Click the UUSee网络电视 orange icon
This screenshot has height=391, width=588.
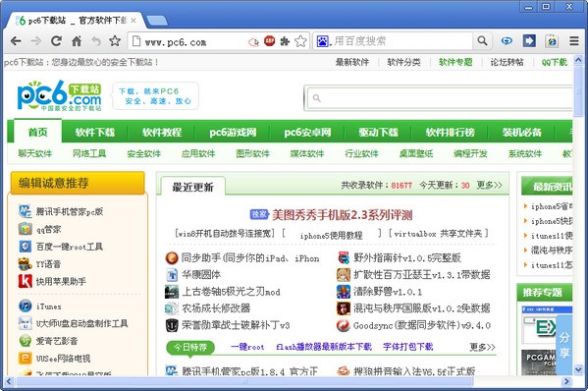click(x=25, y=358)
